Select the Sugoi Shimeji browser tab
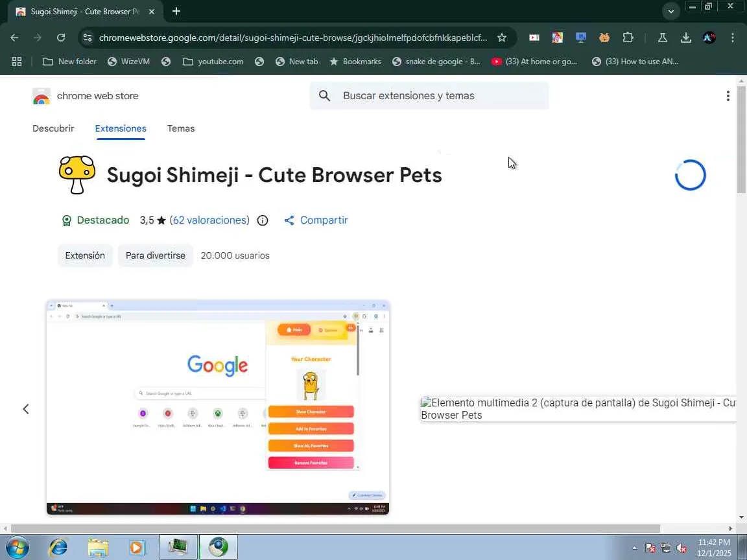 coord(86,12)
